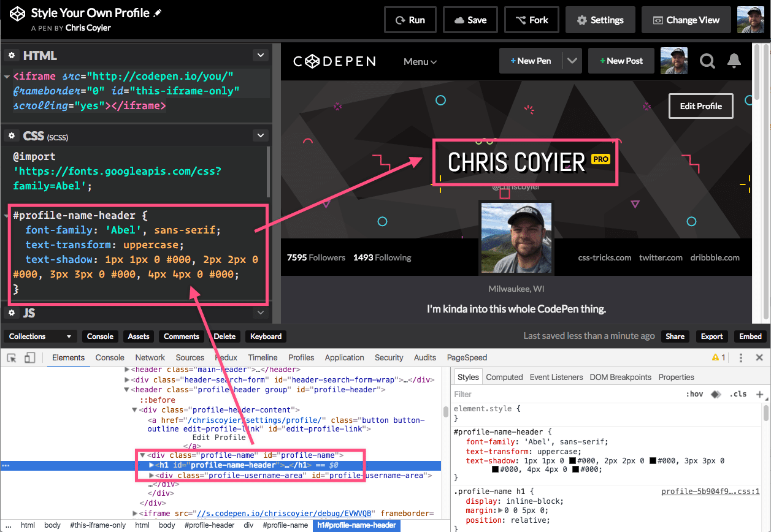
Task: Expand the h1 profile-name-header node
Action: click(152, 465)
